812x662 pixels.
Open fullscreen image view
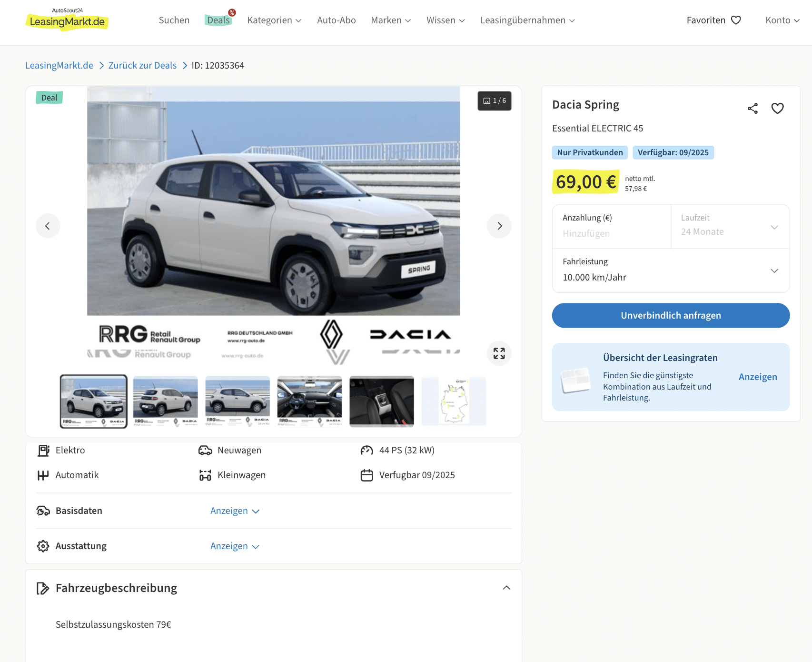coord(499,353)
